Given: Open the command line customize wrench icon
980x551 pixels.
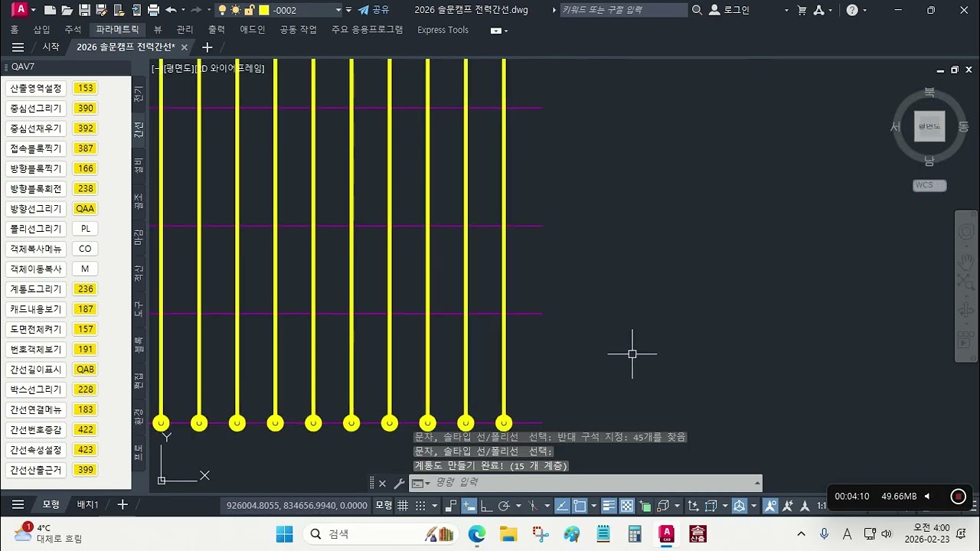Looking at the screenshot, I should click(x=399, y=484).
